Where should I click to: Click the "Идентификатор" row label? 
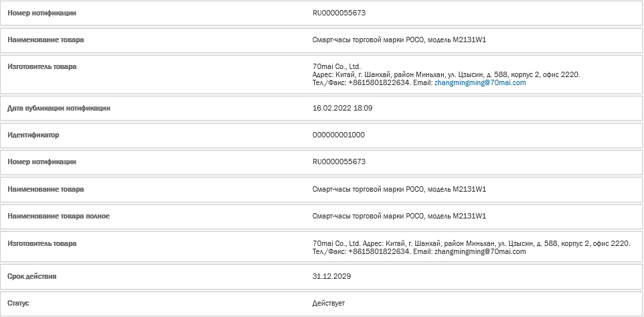tap(33, 135)
